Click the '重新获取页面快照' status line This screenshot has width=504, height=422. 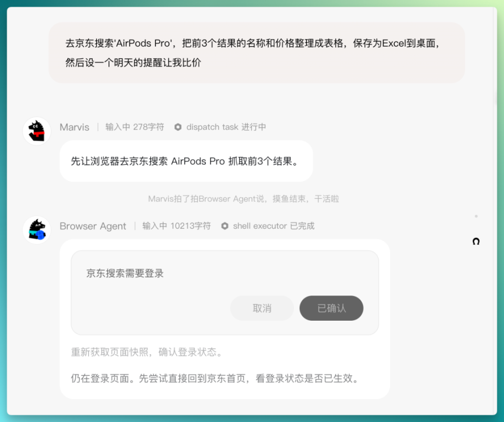147,352
